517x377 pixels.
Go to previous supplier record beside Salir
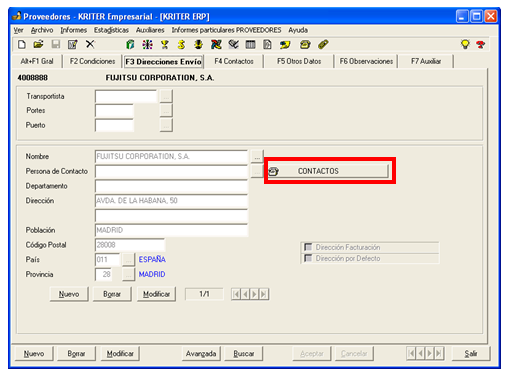click(x=421, y=353)
